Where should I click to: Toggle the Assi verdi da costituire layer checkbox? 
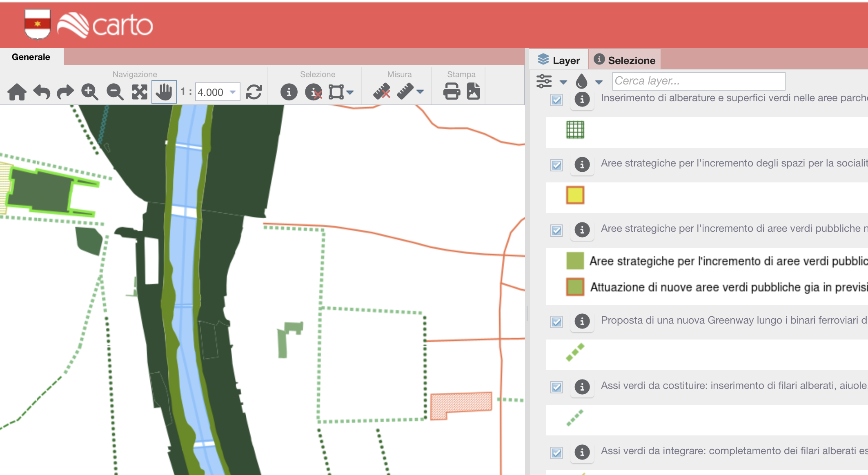(556, 387)
